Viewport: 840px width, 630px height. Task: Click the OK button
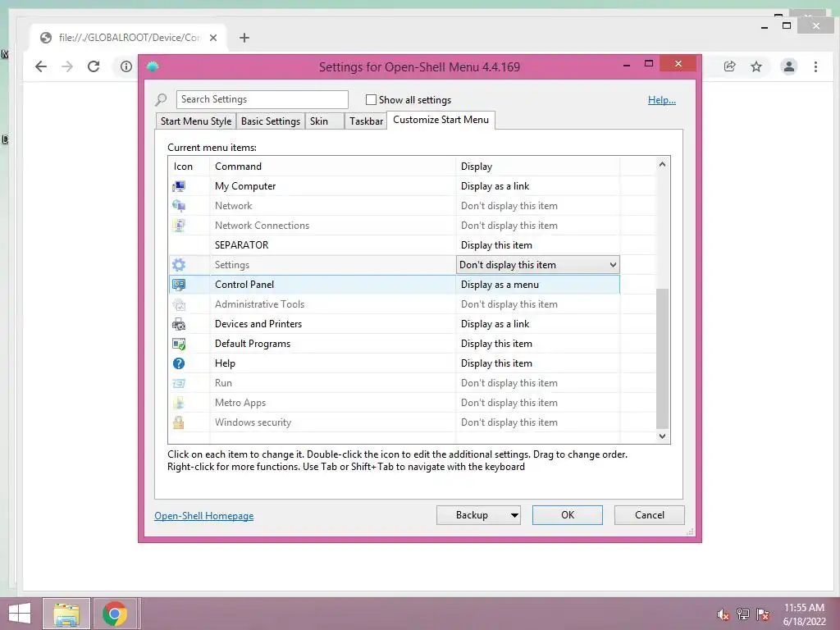pos(568,515)
